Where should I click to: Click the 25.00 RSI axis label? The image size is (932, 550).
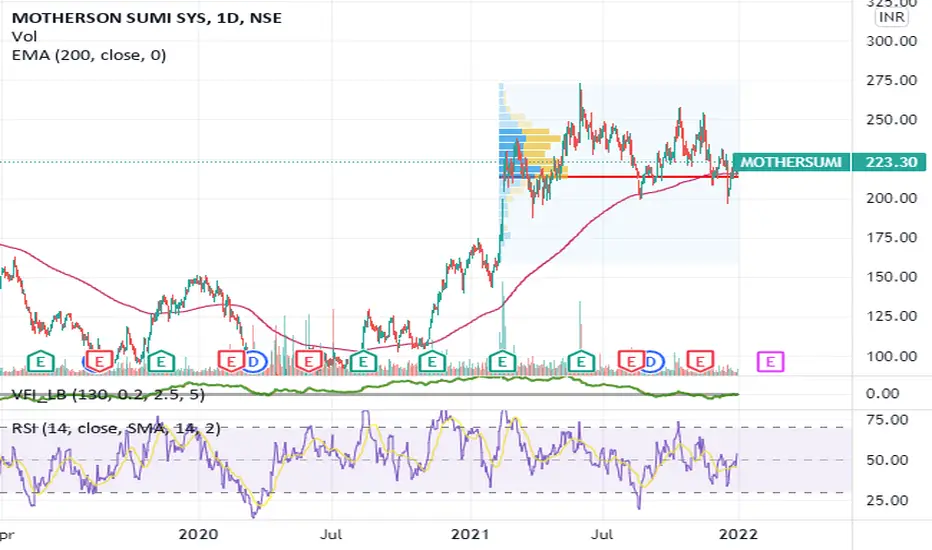pyautogui.click(x=887, y=501)
